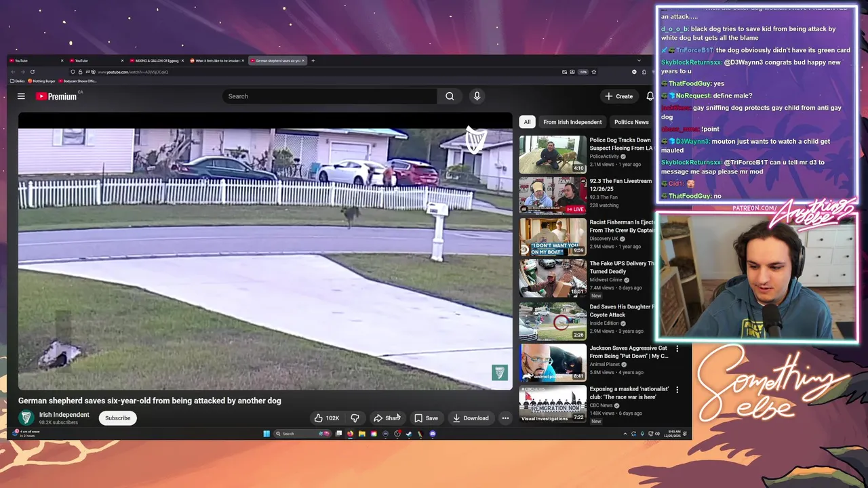Screen dimensions: 868x488
Task: Select the All filter chip
Action: tap(527, 122)
